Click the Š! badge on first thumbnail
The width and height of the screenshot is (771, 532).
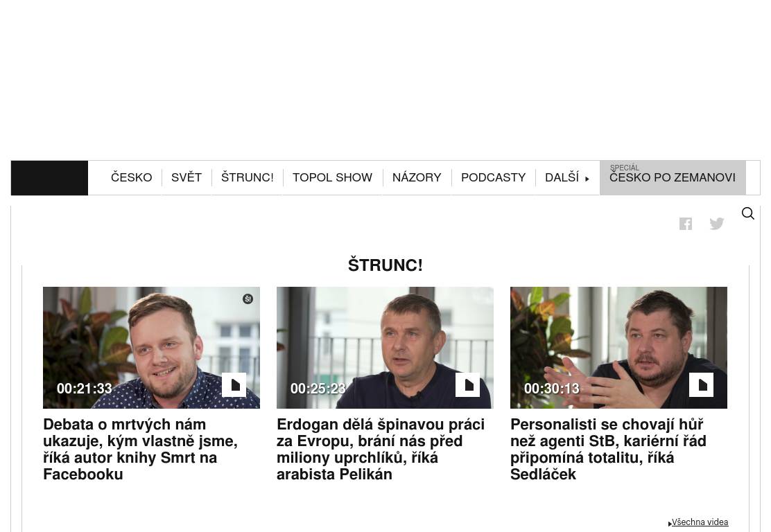tap(248, 299)
